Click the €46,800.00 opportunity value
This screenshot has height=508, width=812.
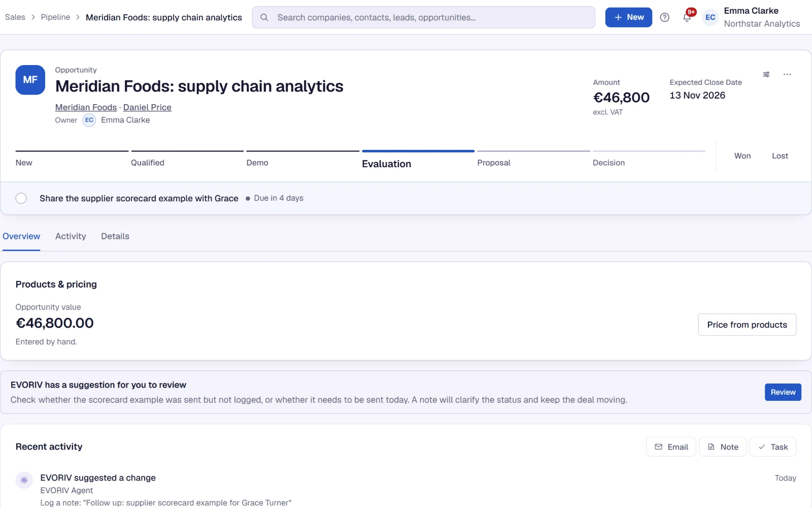tap(55, 323)
